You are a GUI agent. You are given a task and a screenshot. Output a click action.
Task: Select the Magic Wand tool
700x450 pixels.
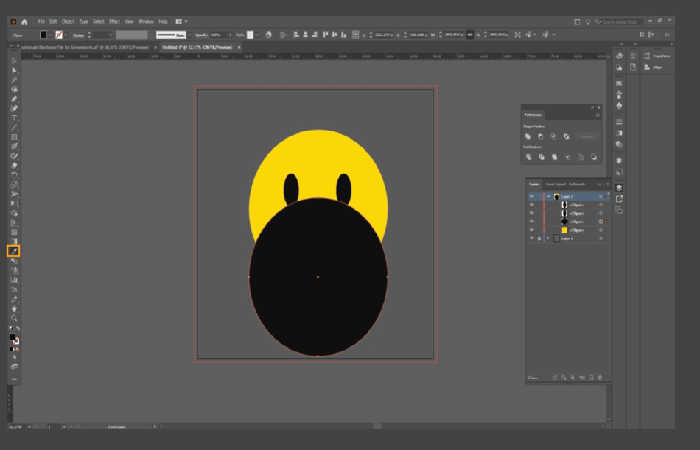[14, 80]
